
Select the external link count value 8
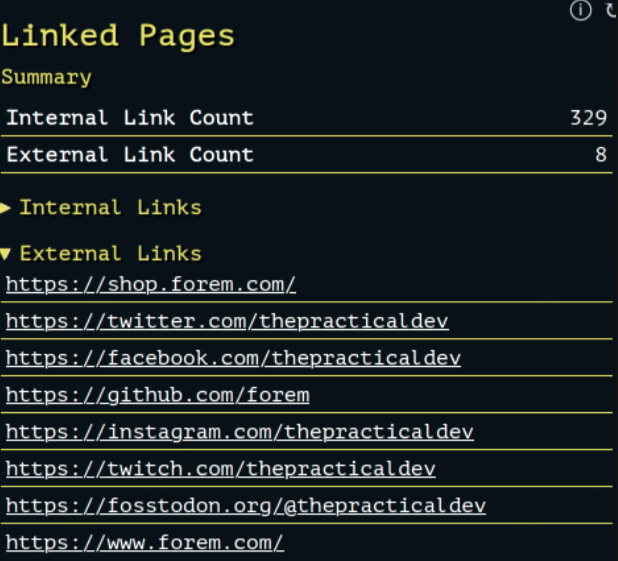coord(601,154)
